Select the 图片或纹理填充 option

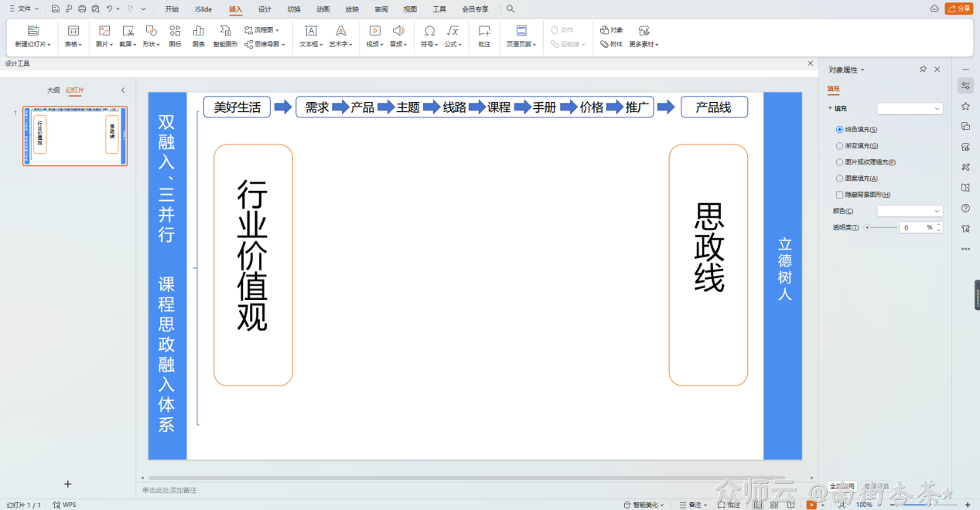(841, 161)
